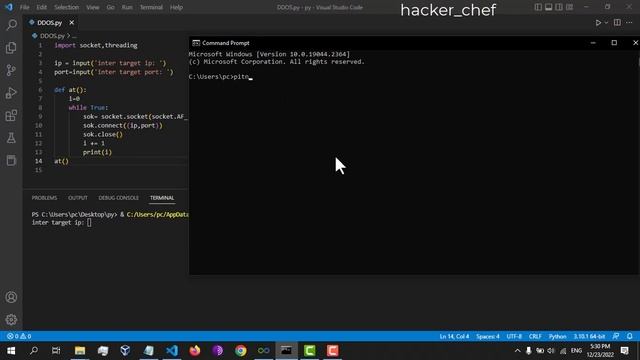Open the Run menu
This screenshot has height=360, width=640.
(127, 7)
